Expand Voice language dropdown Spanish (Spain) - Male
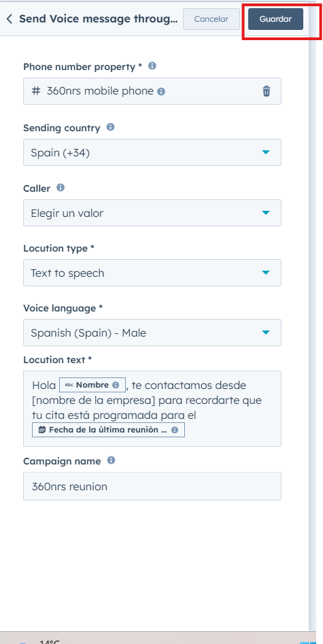323x644 pixels. pyautogui.click(x=152, y=333)
